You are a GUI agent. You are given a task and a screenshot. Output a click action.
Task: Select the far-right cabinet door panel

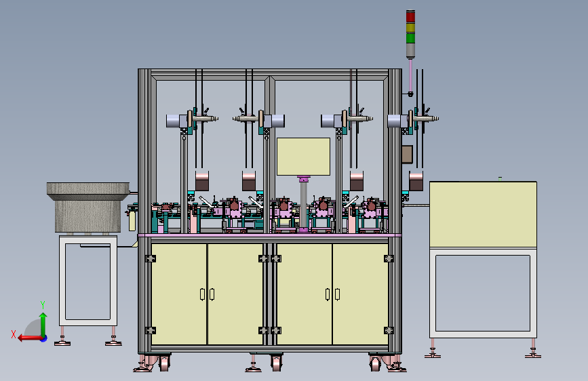[x=360, y=294]
